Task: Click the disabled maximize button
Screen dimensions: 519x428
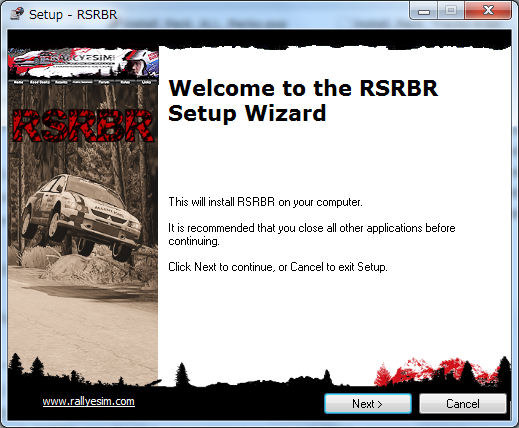Action: (451, 11)
